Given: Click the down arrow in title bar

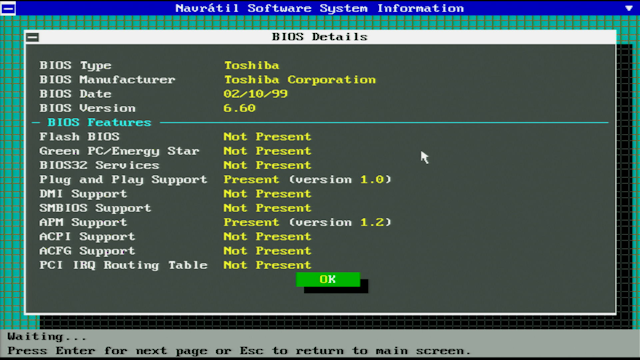Looking at the screenshot, I should point(629,8).
